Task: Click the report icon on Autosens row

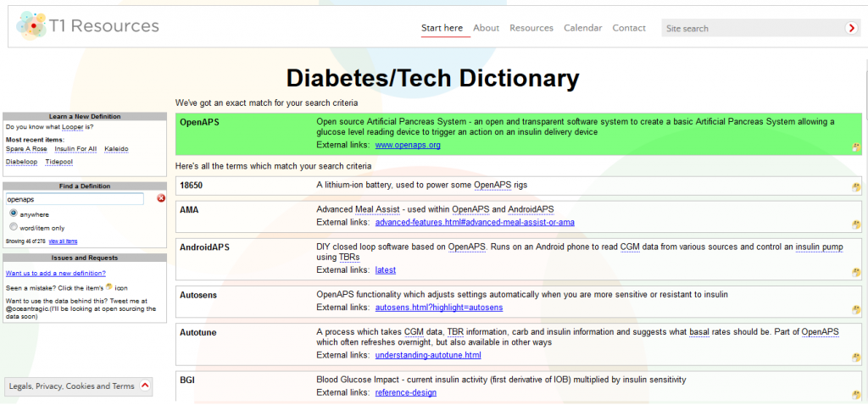Action: pyautogui.click(x=856, y=309)
